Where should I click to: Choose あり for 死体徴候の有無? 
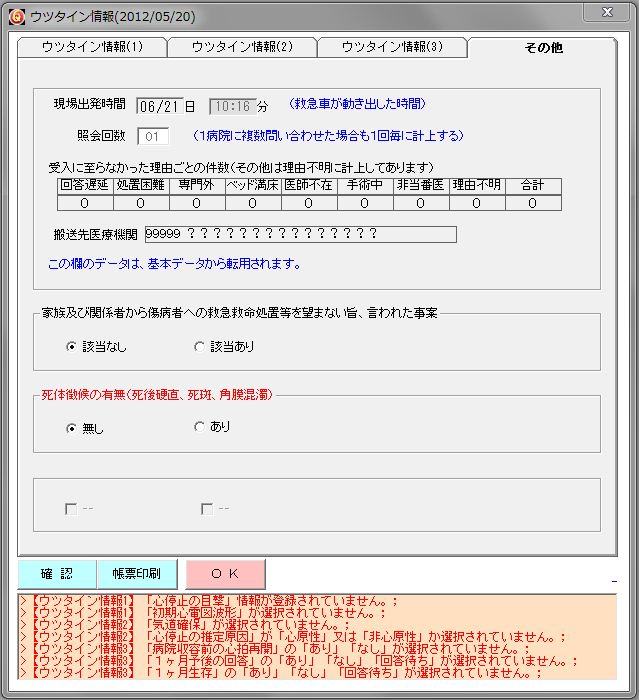(199, 427)
